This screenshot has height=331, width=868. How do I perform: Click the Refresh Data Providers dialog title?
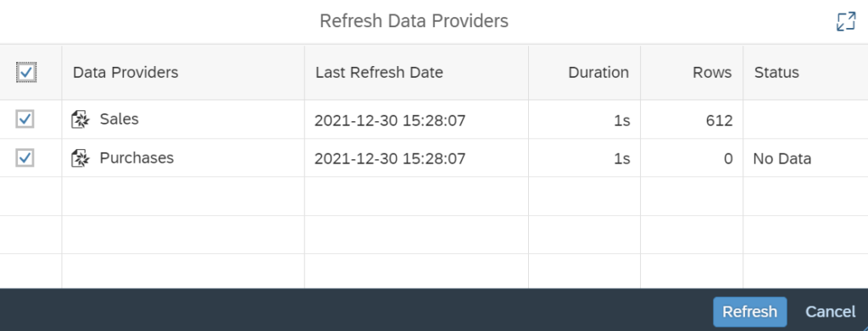[x=414, y=21]
